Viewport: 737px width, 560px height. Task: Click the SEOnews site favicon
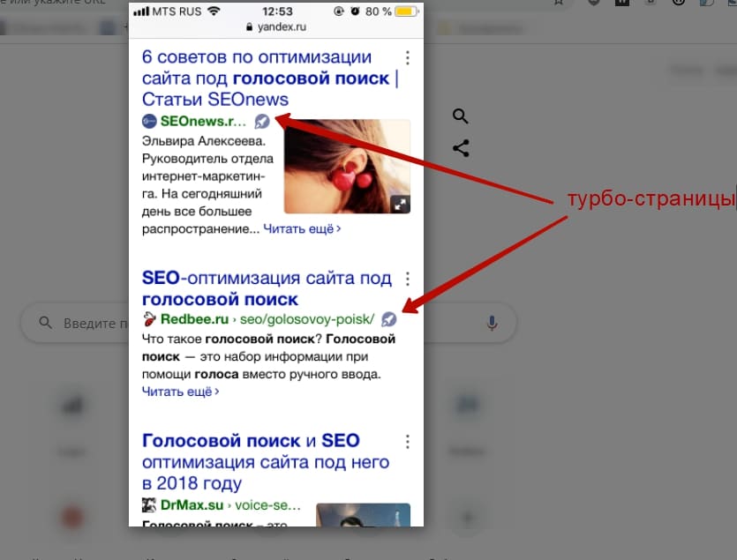pyautogui.click(x=149, y=121)
